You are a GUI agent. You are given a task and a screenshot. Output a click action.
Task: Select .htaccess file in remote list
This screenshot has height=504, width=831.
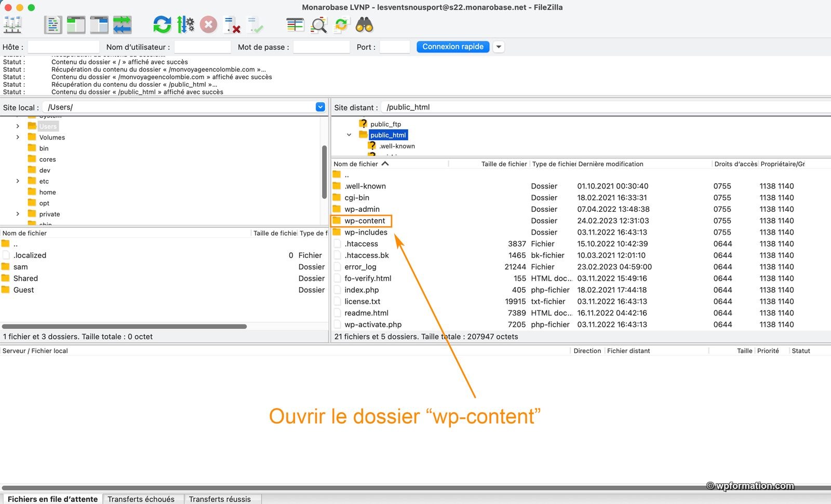click(361, 244)
